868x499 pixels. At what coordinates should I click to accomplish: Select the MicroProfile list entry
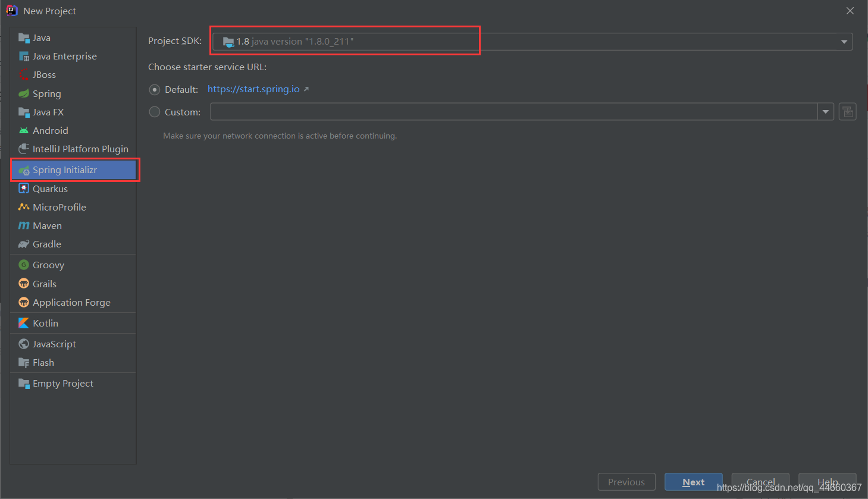pyautogui.click(x=73, y=207)
